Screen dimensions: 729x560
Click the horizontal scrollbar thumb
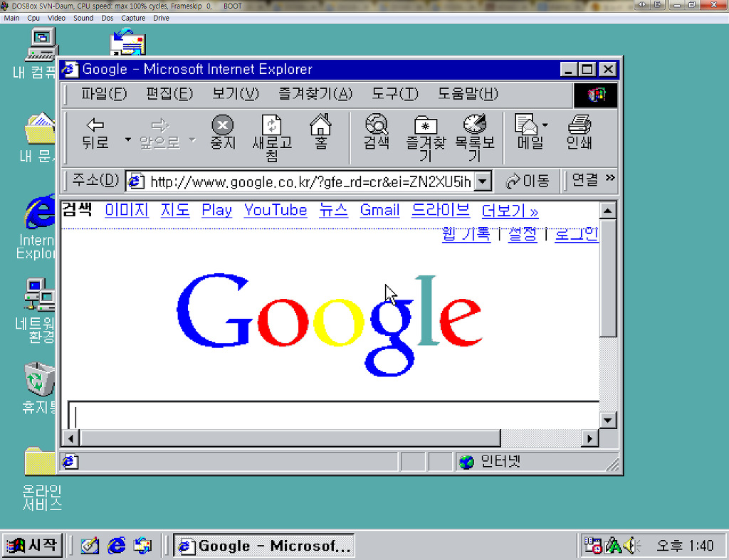click(x=290, y=438)
